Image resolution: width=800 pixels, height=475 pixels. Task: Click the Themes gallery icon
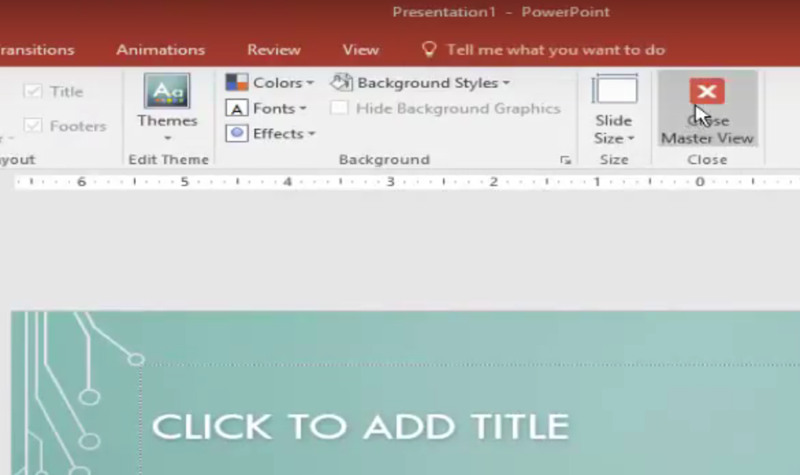(167, 91)
